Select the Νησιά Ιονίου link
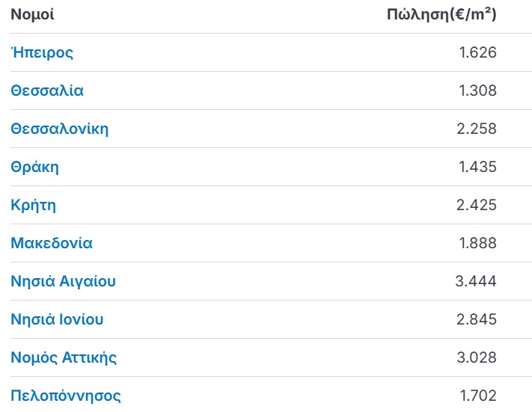The width and height of the screenshot is (532, 412). click(x=57, y=319)
